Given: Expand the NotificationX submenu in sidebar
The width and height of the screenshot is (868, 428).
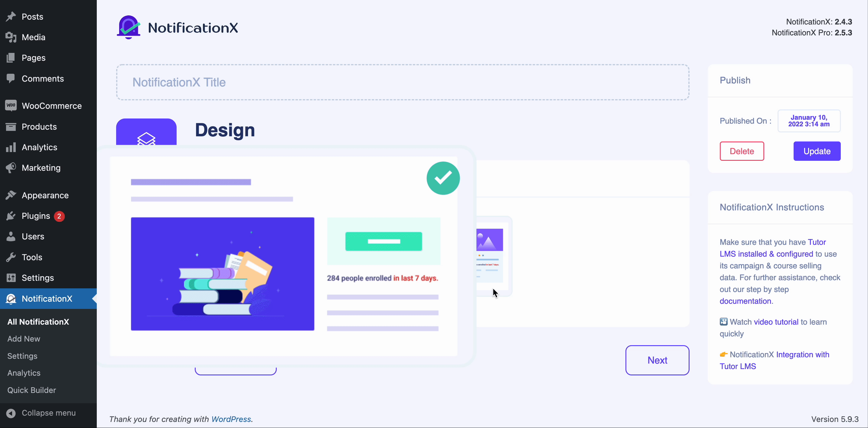Looking at the screenshot, I should [47, 298].
